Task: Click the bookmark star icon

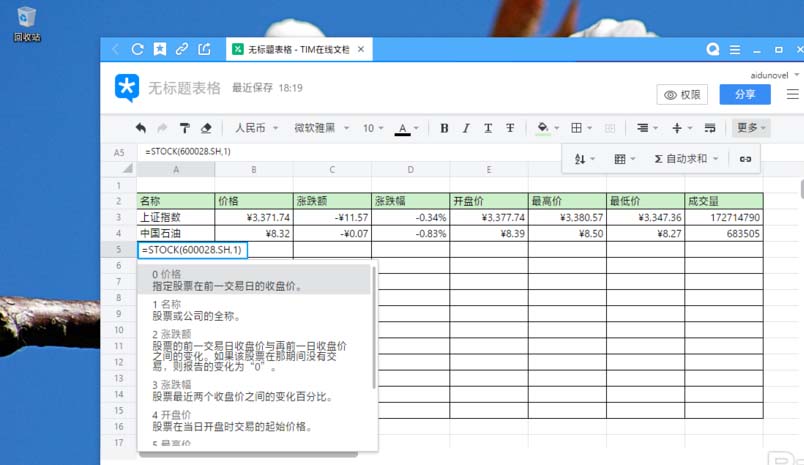Action: click(160, 49)
